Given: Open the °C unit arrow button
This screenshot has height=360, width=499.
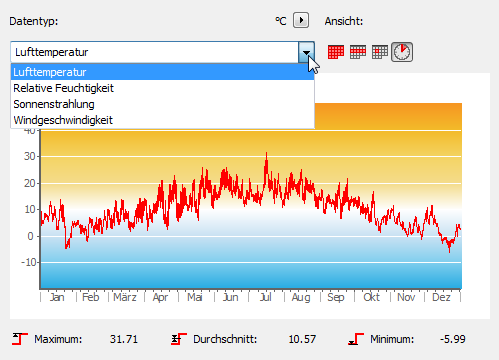Looking at the screenshot, I should click(x=301, y=20).
